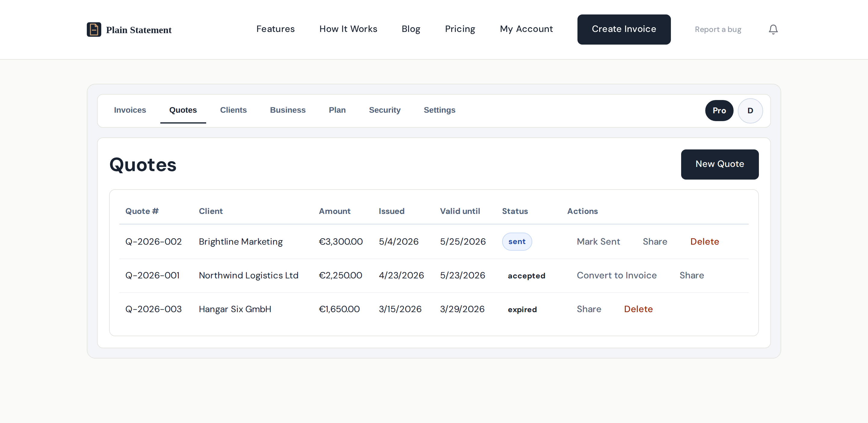Share the Hangar Six GmbH quote

[589, 309]
